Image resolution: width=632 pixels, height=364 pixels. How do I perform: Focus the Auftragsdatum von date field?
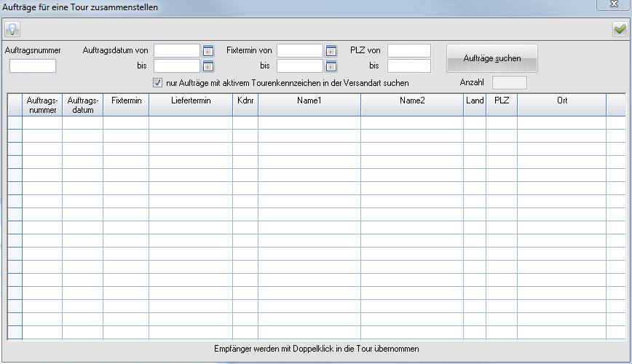177,51
